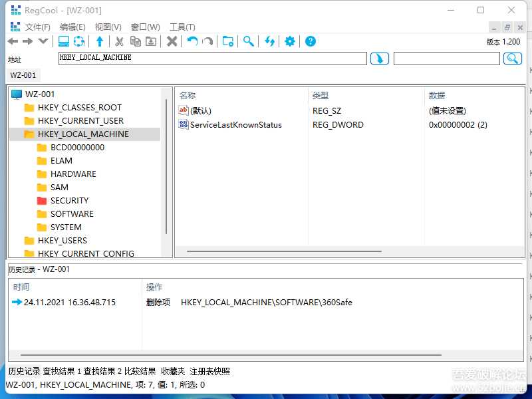
Task: Click the Redo arrow icon
Action: click(207, 41)
